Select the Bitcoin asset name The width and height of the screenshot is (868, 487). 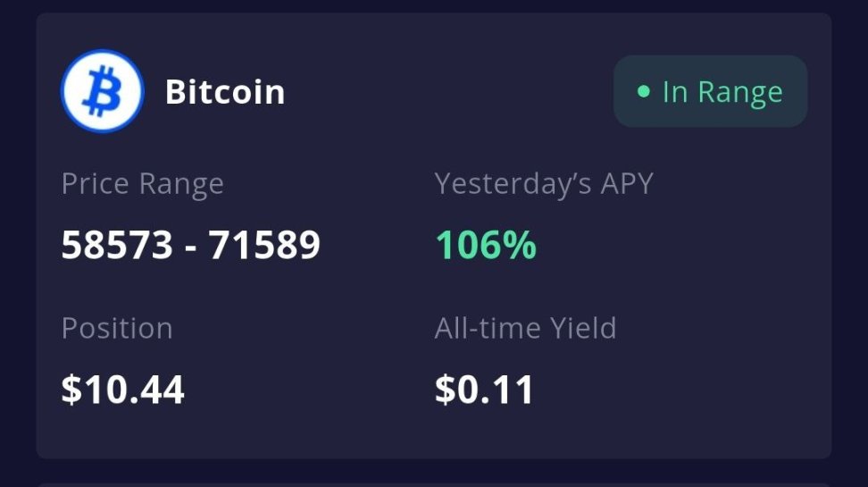(225, 92)
